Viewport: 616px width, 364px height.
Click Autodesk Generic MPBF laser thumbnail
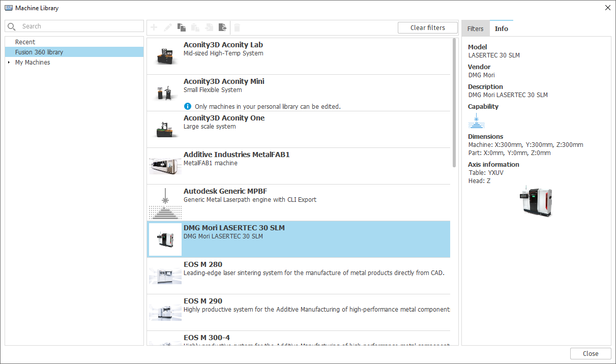pyautogui.click(x=165, y=202)
